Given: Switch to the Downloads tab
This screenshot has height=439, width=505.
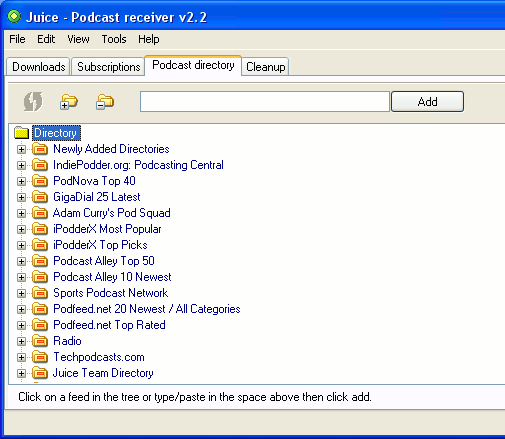Looking at the screenshot, I should [x=39, y=67].
